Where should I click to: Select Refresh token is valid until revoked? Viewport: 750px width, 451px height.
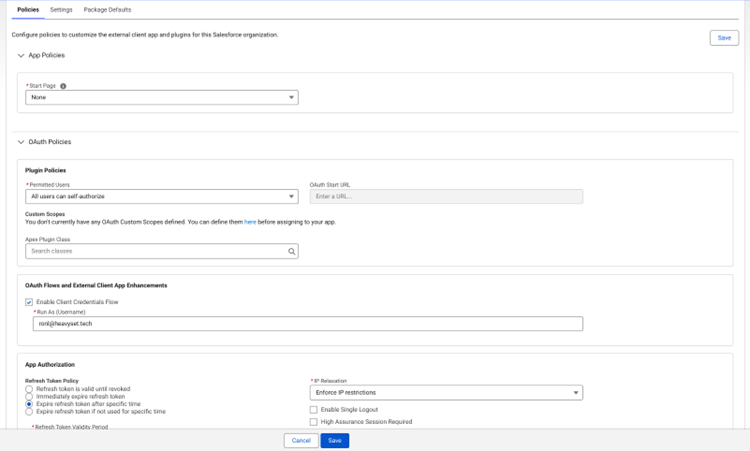point(29,389)
